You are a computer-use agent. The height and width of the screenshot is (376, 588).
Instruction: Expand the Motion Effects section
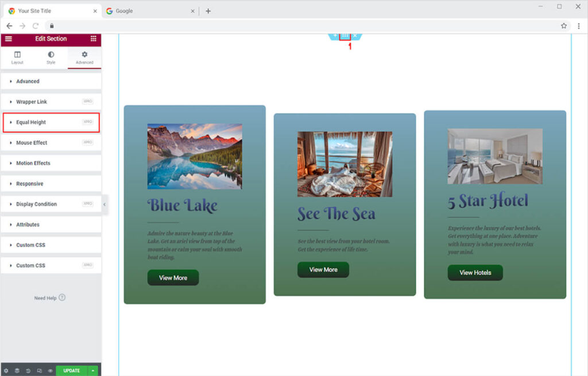[51, 164]
